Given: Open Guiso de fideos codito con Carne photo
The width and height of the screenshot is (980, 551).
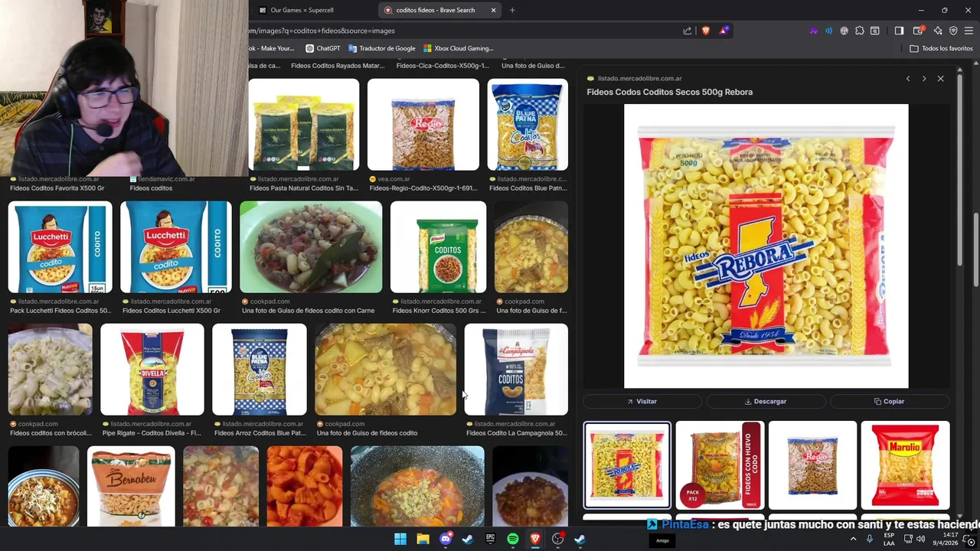Looking at the screenshot, I should [311, 247].
